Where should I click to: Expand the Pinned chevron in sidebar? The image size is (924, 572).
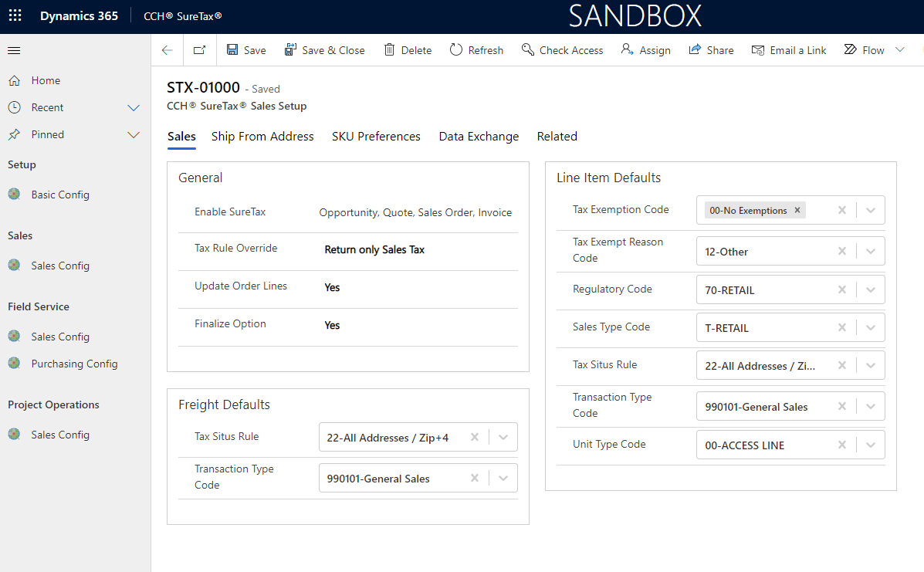134,135
